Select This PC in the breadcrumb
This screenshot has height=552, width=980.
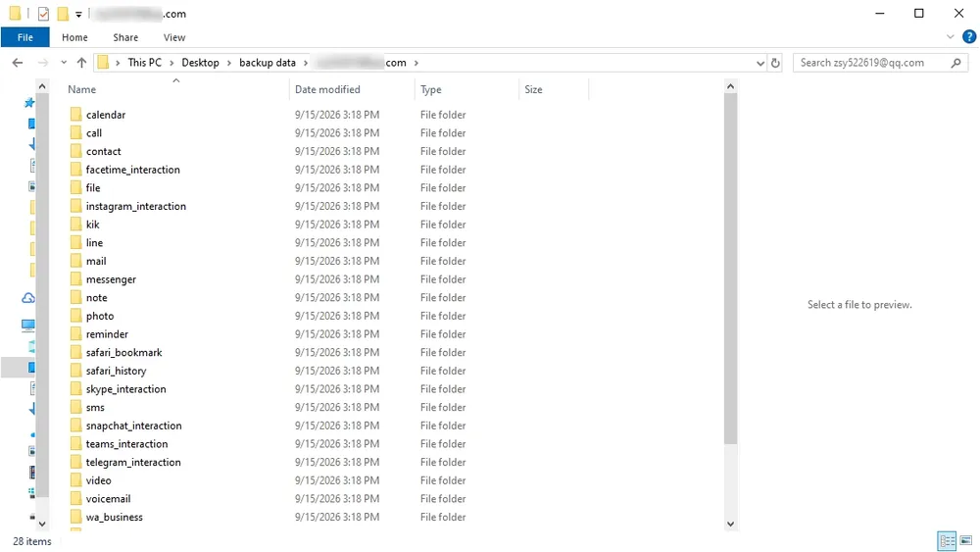(144, 63)
